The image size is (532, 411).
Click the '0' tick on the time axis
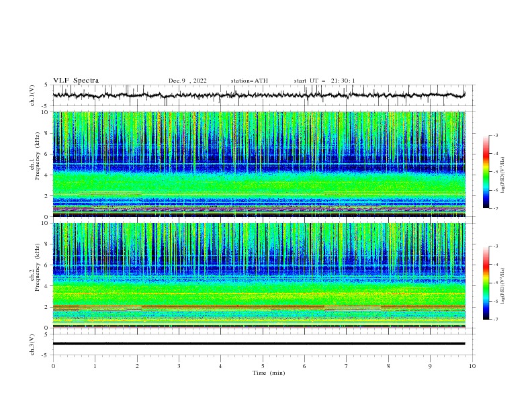click(x=53, y=366)
